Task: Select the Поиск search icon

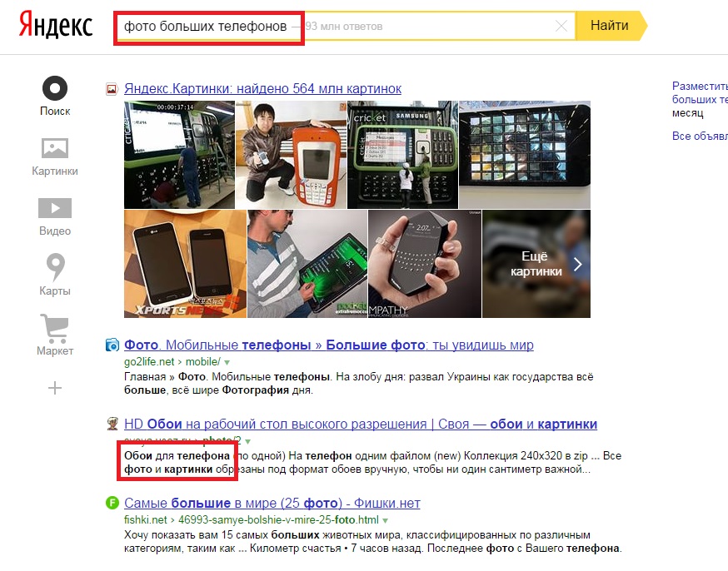Action: click(55, 88)
